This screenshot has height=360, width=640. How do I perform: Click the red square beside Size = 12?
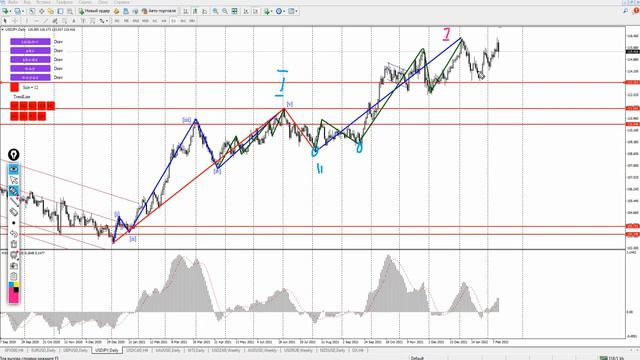[x=15, y=87]
